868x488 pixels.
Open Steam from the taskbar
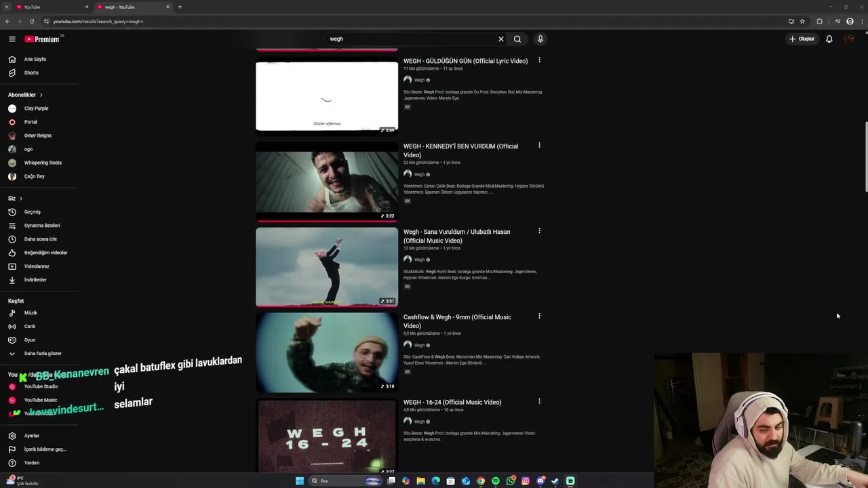pos(555,481)
